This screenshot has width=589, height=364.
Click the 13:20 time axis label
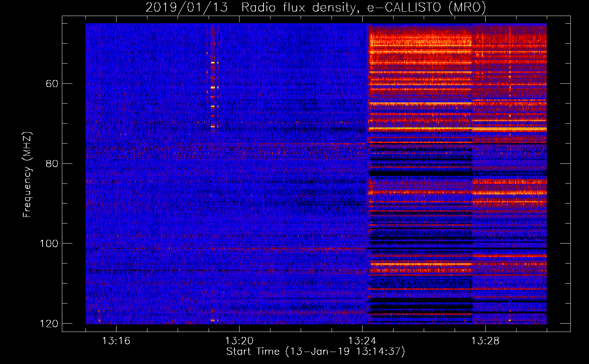click(239, 341)
